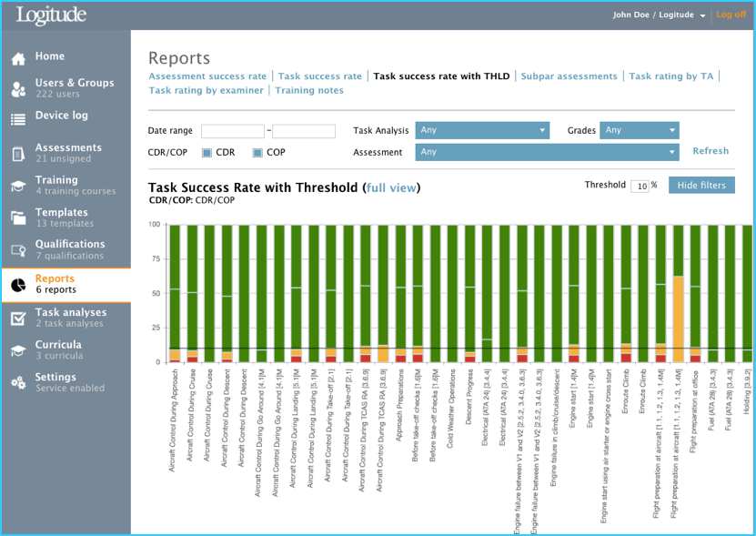Go to Home in sidebar

click(x=50, y=56)
